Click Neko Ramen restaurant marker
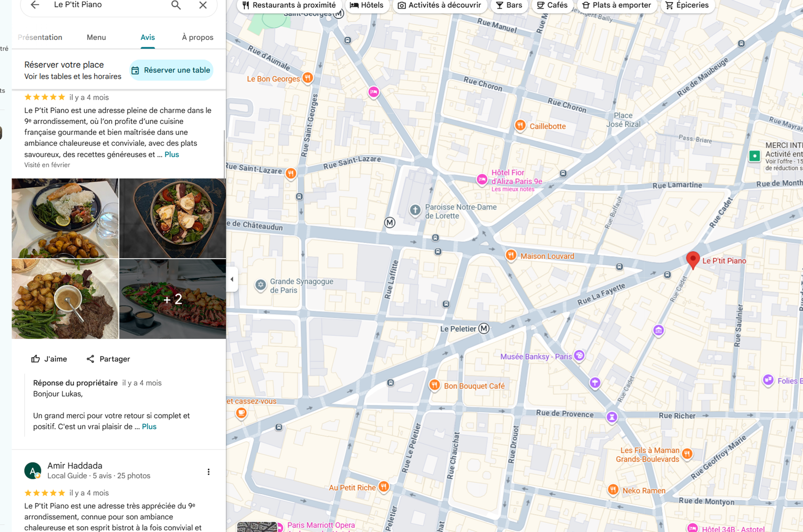 click(613, 490)
